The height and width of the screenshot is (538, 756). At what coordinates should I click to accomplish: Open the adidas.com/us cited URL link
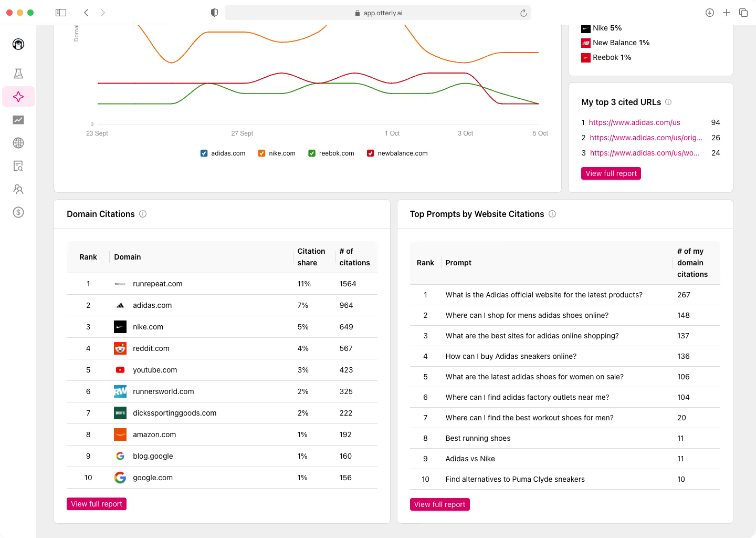[634, 122]
